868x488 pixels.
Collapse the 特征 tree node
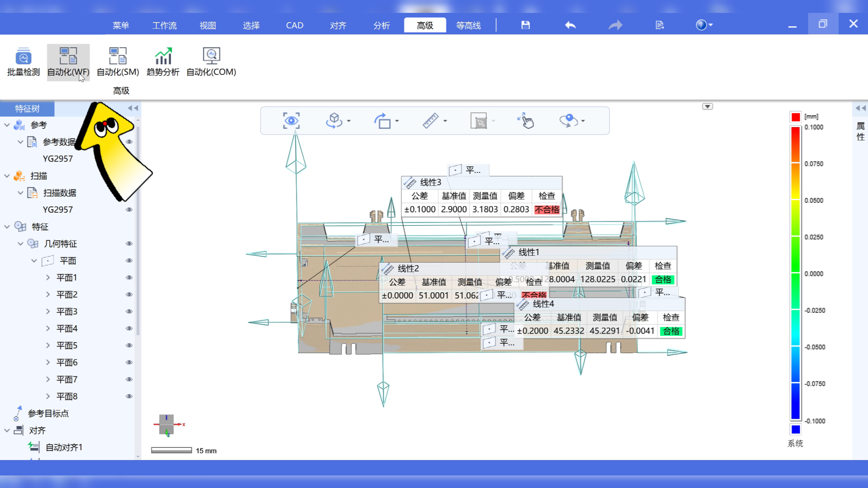[x=7, y=227]
